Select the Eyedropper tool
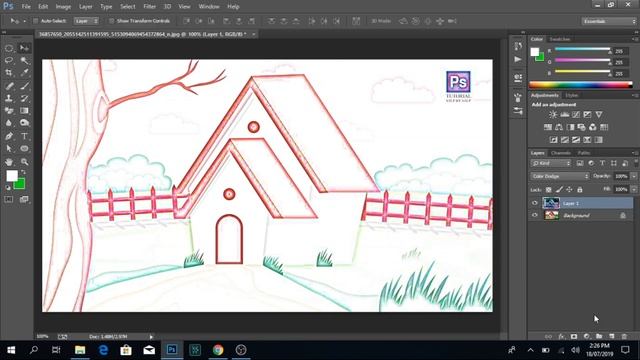 click(x=24, y=73)
